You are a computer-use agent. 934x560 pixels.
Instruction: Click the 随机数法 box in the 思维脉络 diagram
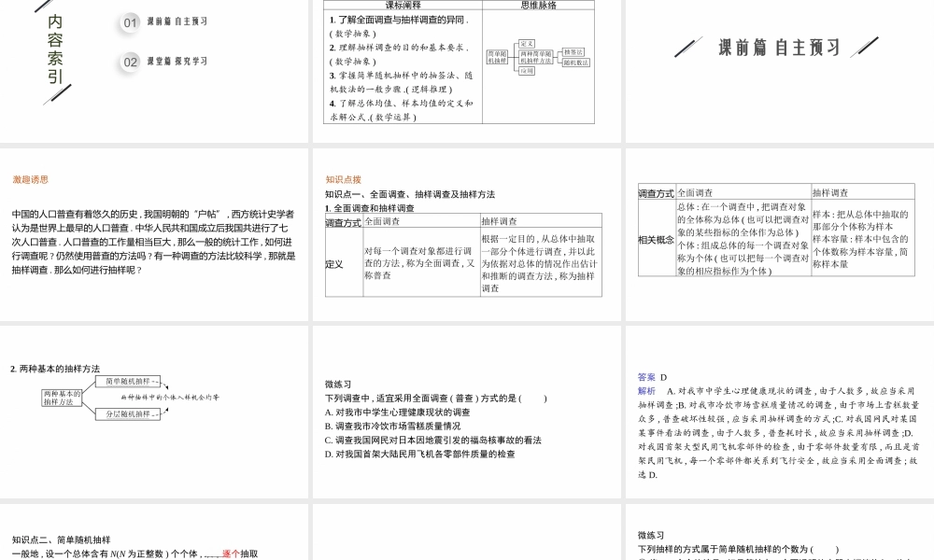click(x=576, y=63)
